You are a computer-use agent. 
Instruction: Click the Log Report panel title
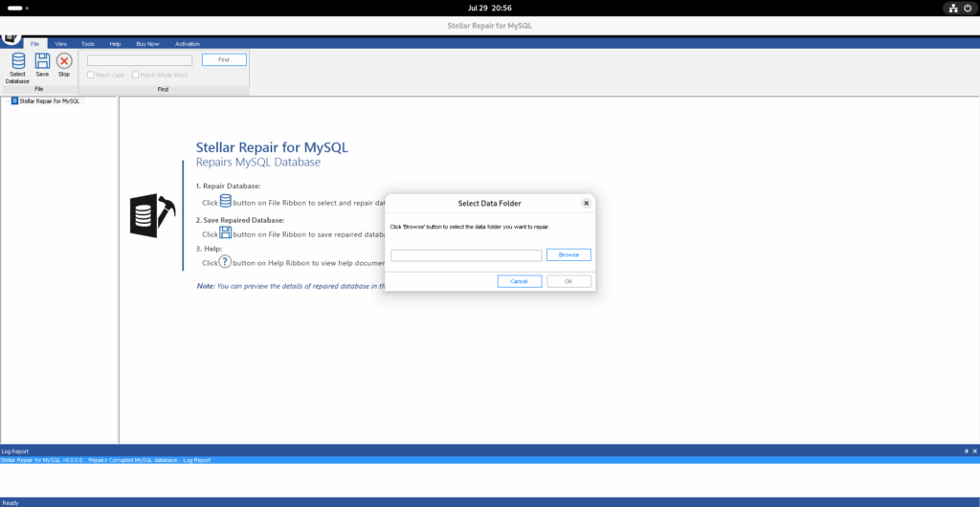(x=15, y=451)
